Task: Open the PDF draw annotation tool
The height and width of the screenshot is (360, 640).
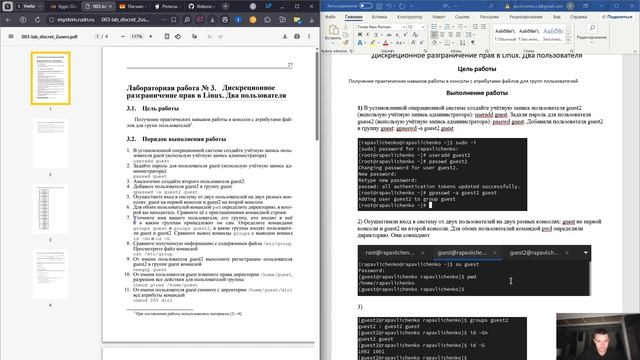Action: (x=195, y=36)
